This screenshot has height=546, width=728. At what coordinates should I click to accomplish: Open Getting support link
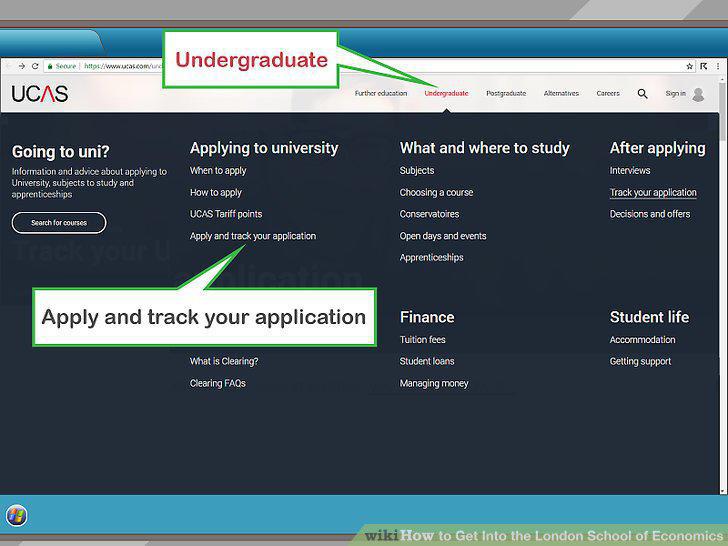[x=640, y=361]
